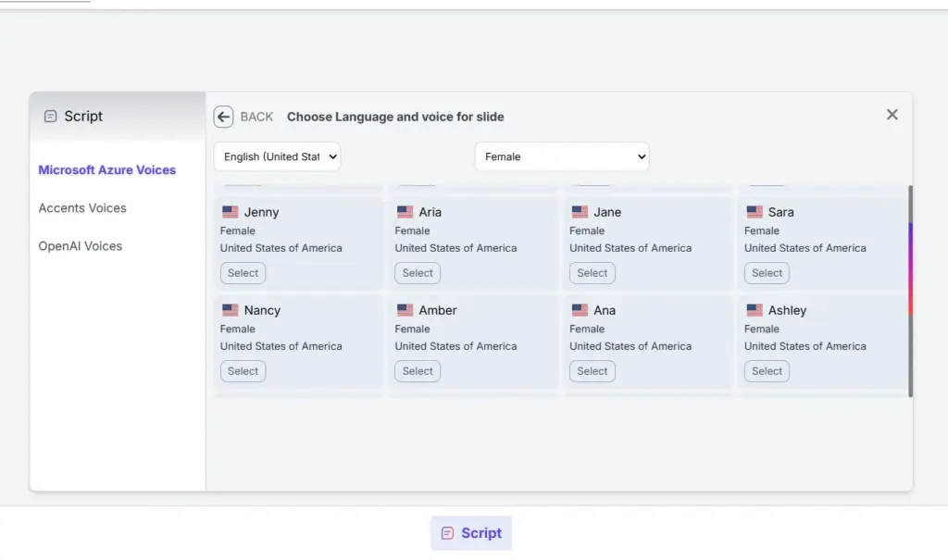Select the Ana voice
The image size is (948, 560).
[x=592, y=370]
